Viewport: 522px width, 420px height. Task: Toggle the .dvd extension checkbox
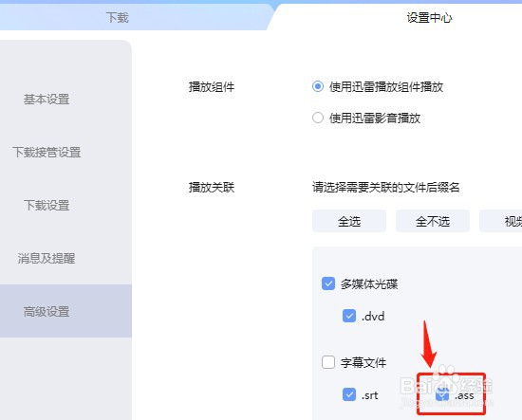point(349,316)
